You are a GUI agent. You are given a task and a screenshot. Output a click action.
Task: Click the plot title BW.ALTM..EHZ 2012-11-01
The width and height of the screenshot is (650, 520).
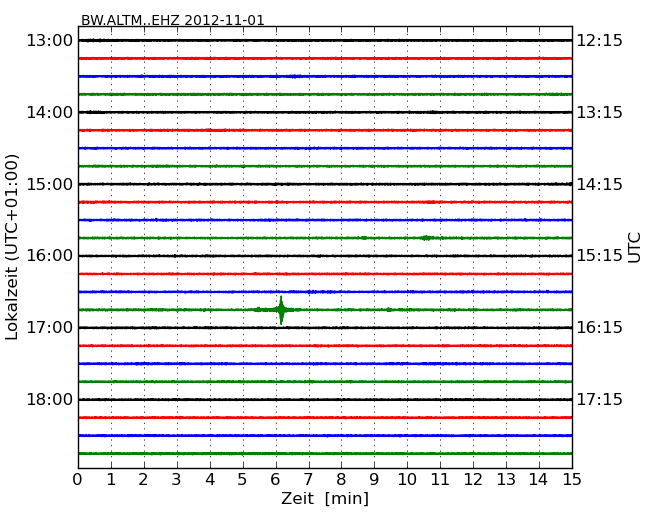pos(172,20)
